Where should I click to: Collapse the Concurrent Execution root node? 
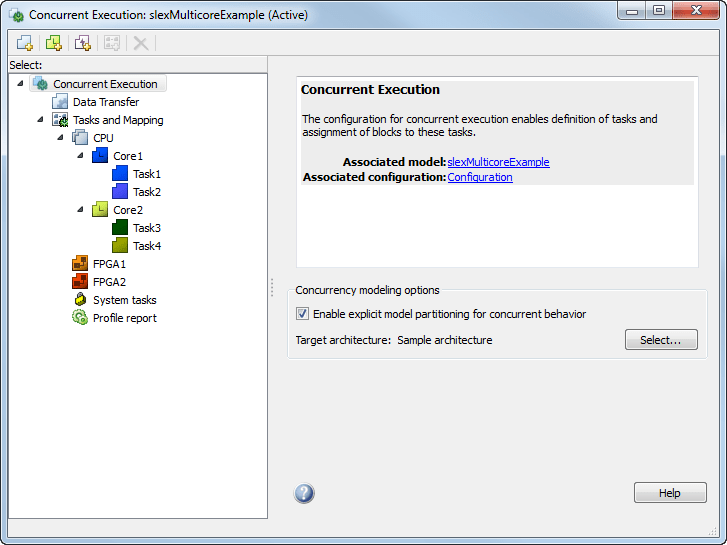[x=20, y=83]
